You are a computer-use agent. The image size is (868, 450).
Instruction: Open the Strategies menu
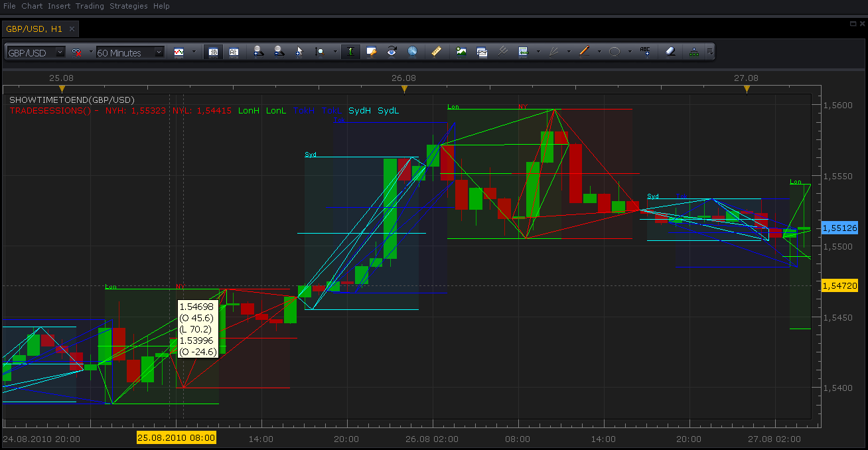129,6
